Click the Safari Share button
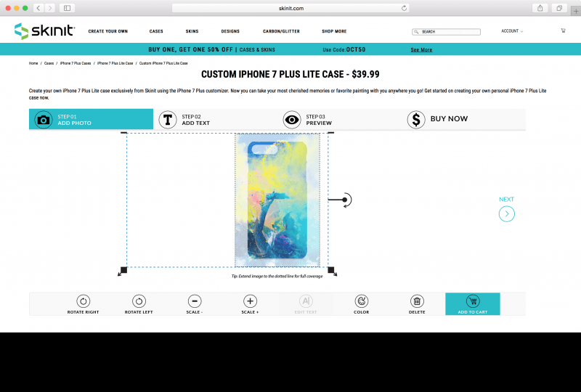Viewport: 581px width, 392px height. pos(540,8)
